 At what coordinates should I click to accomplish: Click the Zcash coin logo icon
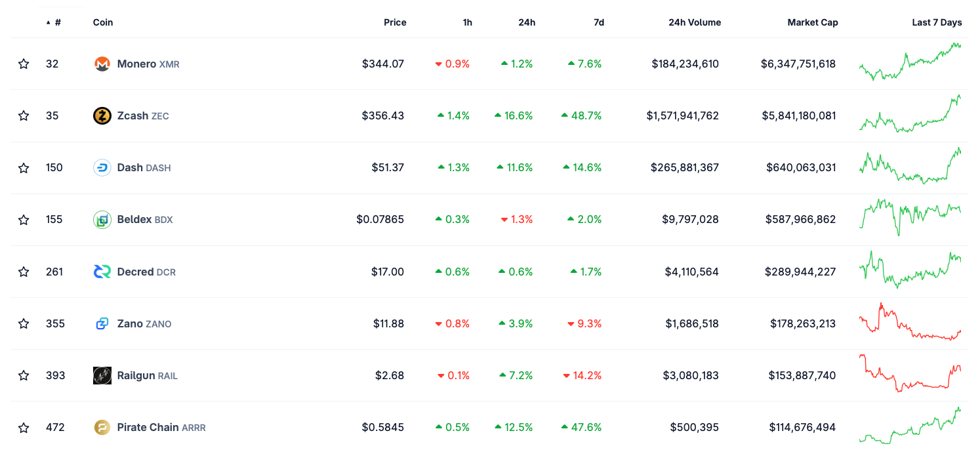point(102,116)
